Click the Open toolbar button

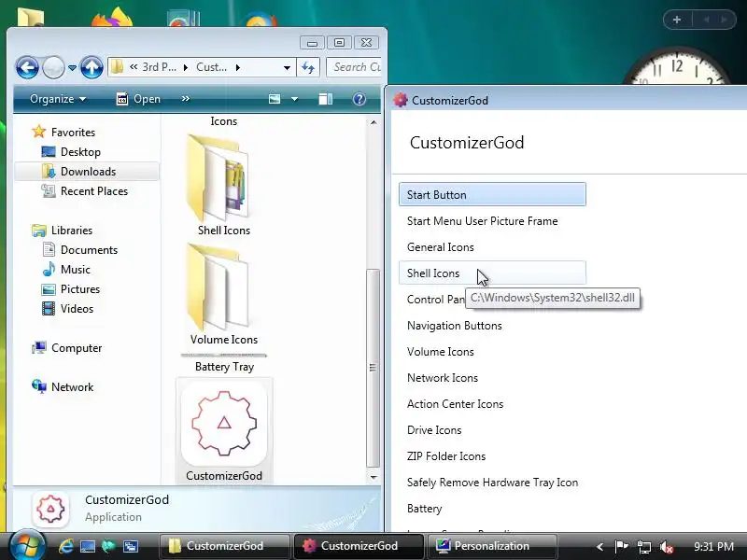[138, 99]
